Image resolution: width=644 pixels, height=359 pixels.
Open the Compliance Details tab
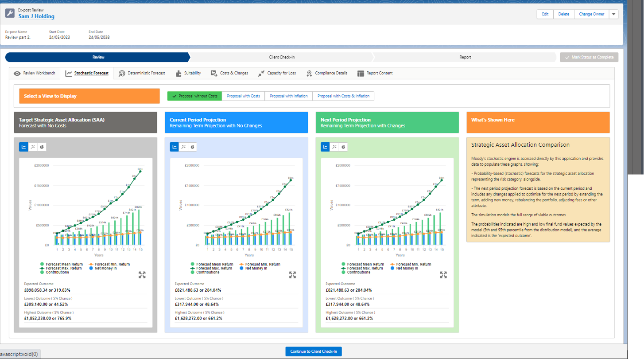coord(327,73)
